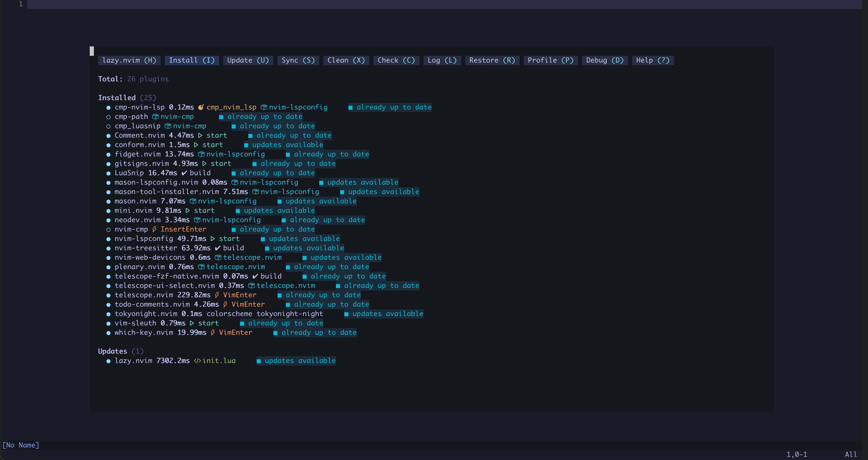868x460 pixels.
Task: Expand the tokyonight.nvim plugin entry
Action: coord(146,314)
